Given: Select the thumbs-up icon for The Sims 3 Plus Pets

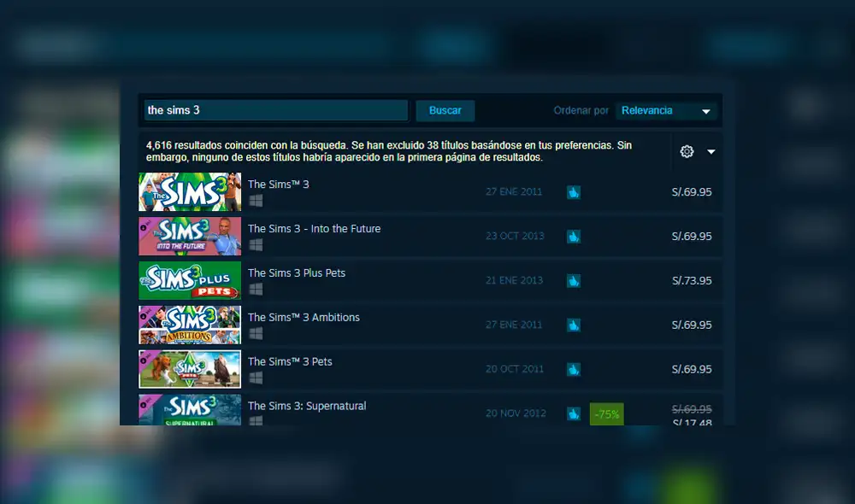Looking at the screenshot, I should (573, 281).
